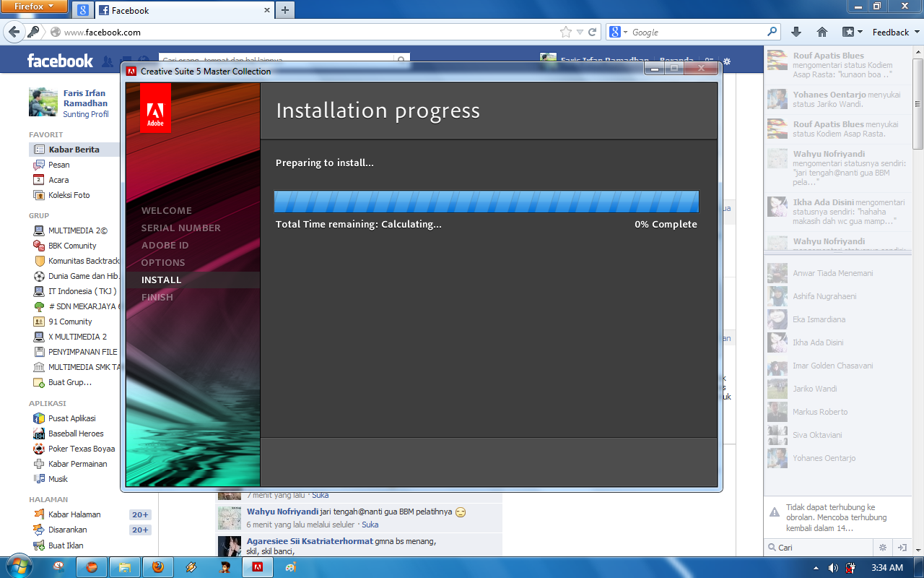Reload the page with the refresh icon
Viewport: 924px width, 578px height.
pos(593,32)
